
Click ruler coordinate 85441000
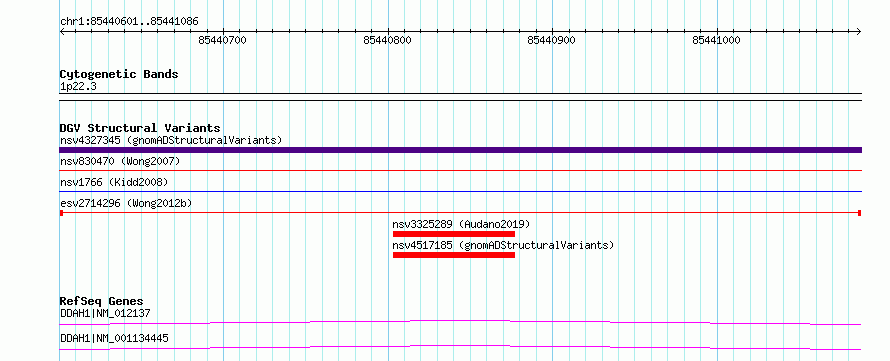[716, 40]
